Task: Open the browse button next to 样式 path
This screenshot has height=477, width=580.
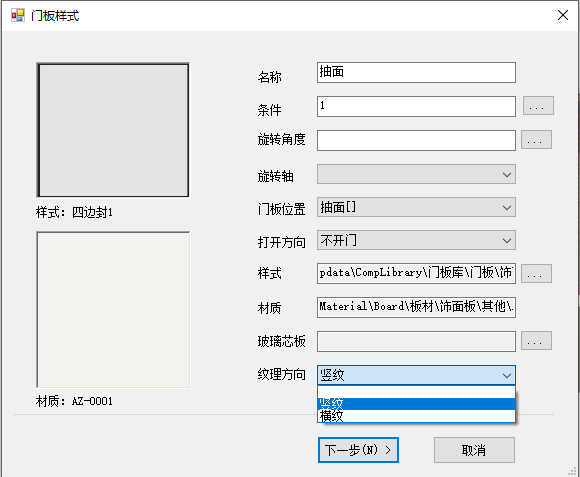Action: point(536,274)
